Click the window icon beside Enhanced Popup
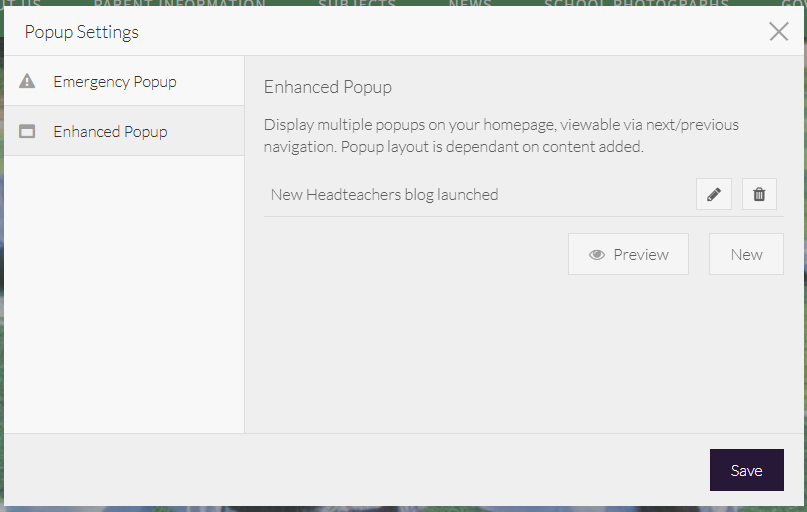Viewport: 807px width, 512px height. [28, 131]
